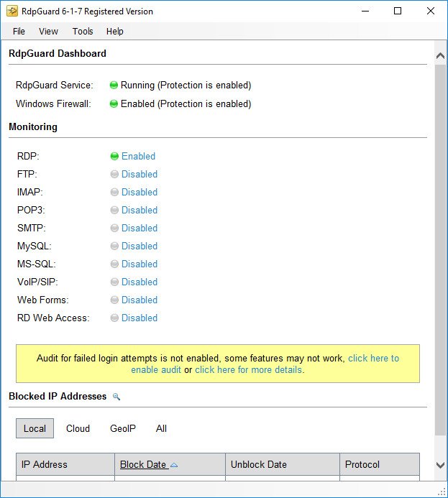Click the gray Web Forms status dot
The image size is (448, 498).
click(x=114, y=300)
